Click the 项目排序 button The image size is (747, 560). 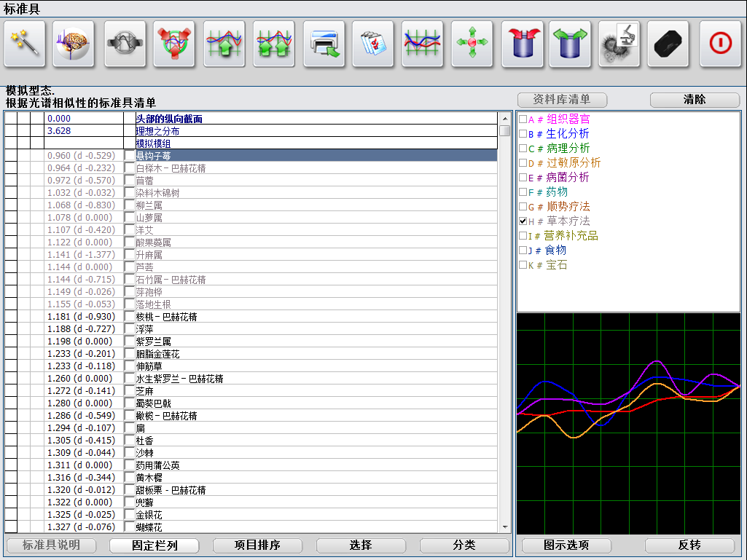pyautogui.click(x=258, y=545)
